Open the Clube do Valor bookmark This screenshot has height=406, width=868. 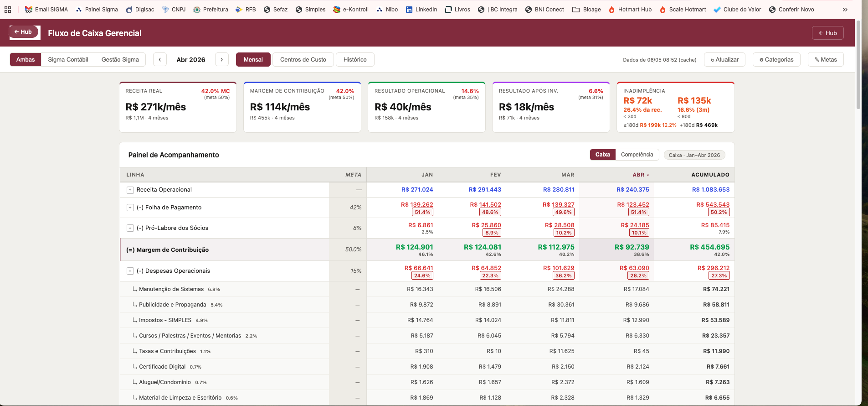coord(737,9)
